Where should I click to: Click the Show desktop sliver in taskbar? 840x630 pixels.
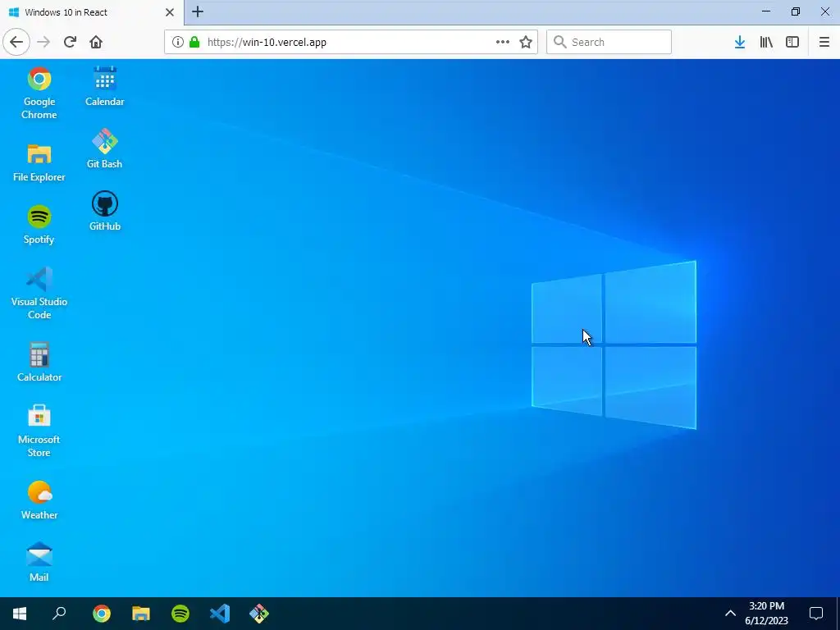pyautogui.click(x=838, y=614)
